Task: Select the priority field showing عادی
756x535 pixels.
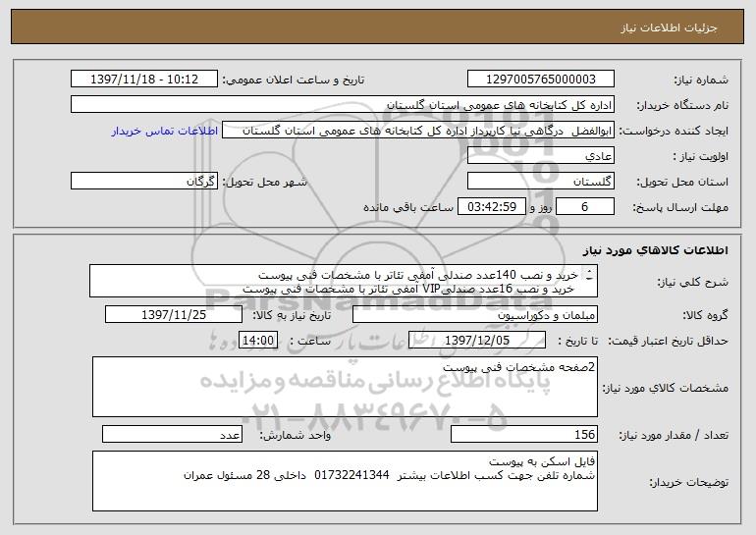Action: click(540, 156)
